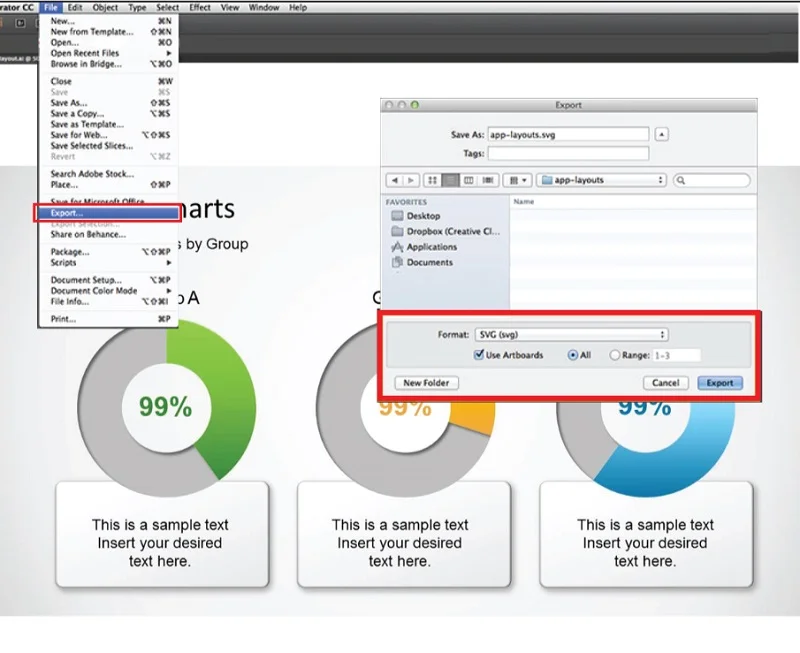Open the Format SVG (svg) dropdown
The width and height of the screenshot is (800, 653).
pos(571,335)
